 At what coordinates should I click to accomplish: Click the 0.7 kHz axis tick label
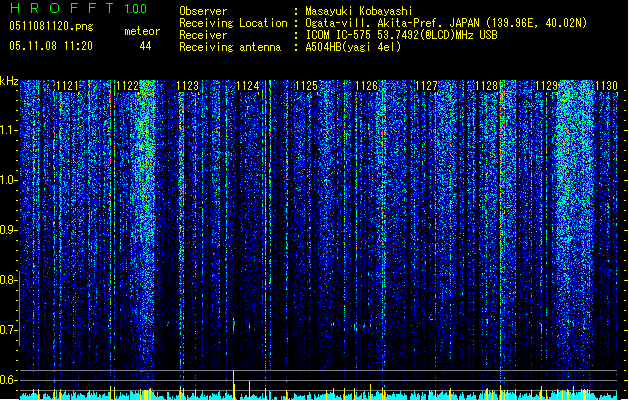(x=8, y=330)
